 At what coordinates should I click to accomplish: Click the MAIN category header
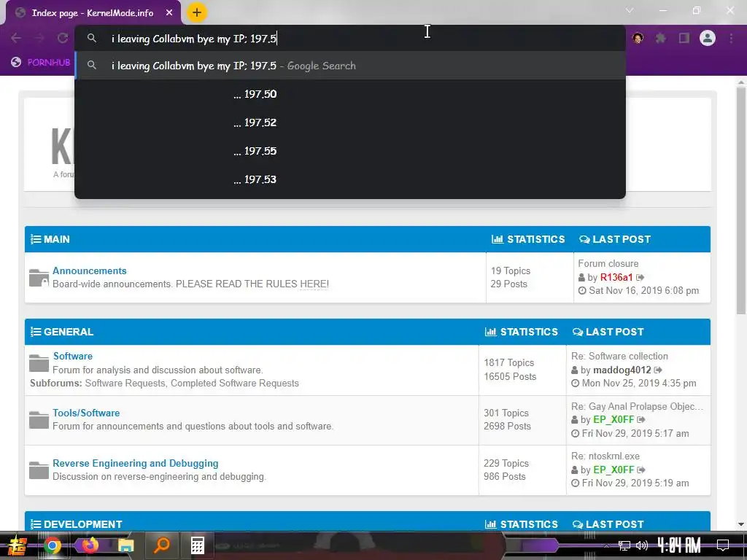tap(57, 239)
